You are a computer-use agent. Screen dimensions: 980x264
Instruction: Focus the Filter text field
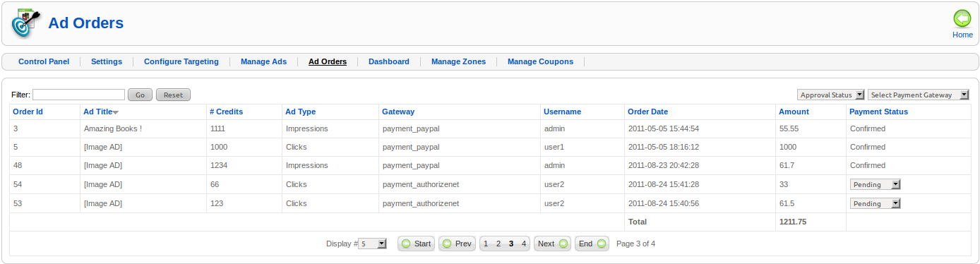pos(78,95)
